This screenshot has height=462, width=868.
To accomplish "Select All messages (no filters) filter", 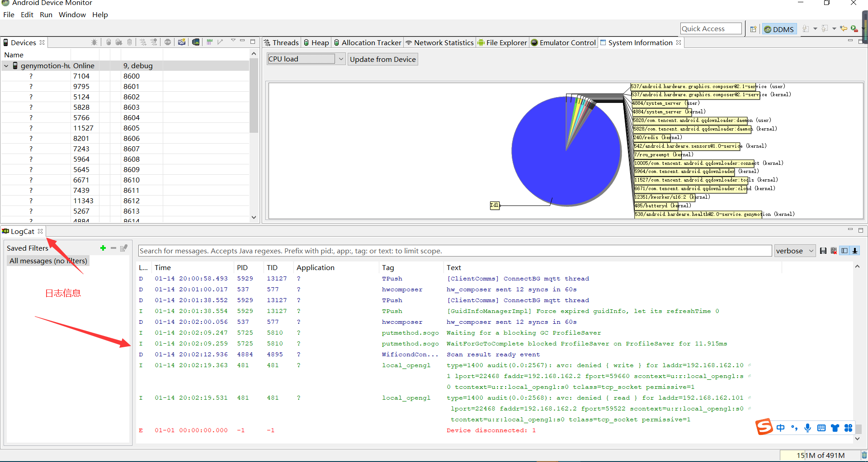I will (48, 261).
